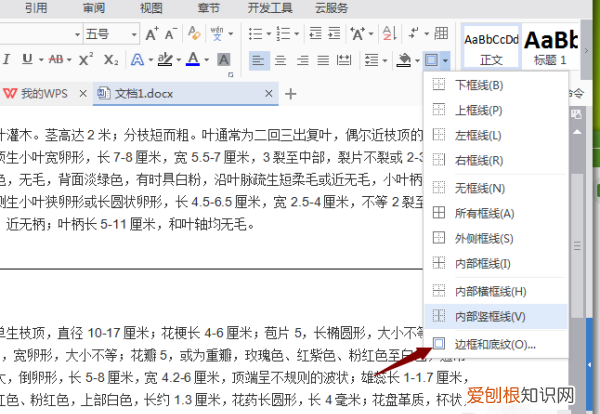Select 所有框线(A) from border menu
This screenshot has height=414, width=600.
coord(496,213)
